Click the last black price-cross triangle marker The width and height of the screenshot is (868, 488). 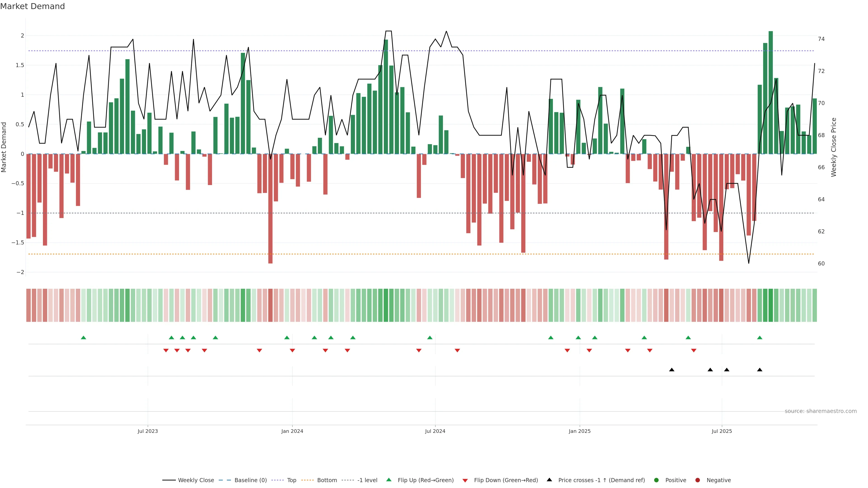[x=759, y=370]
